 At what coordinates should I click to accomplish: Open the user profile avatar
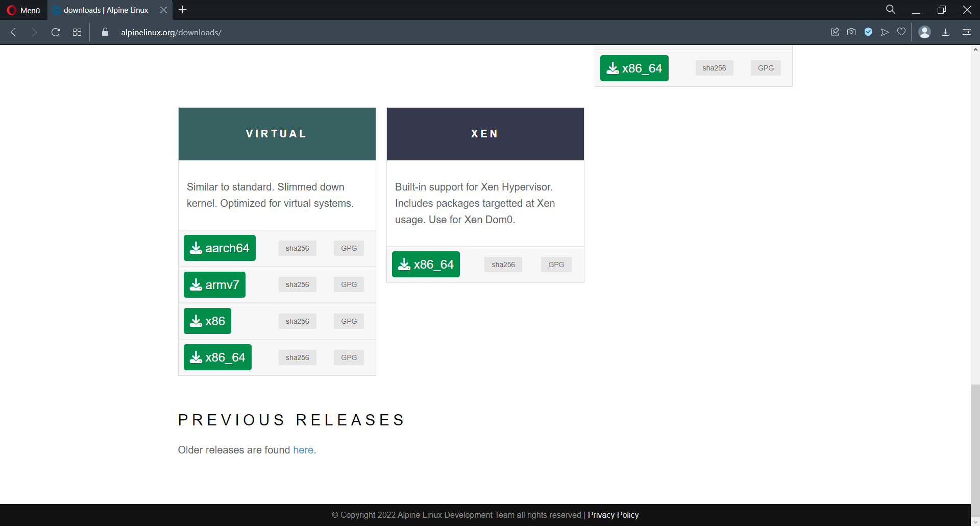(x=924, y=32)
